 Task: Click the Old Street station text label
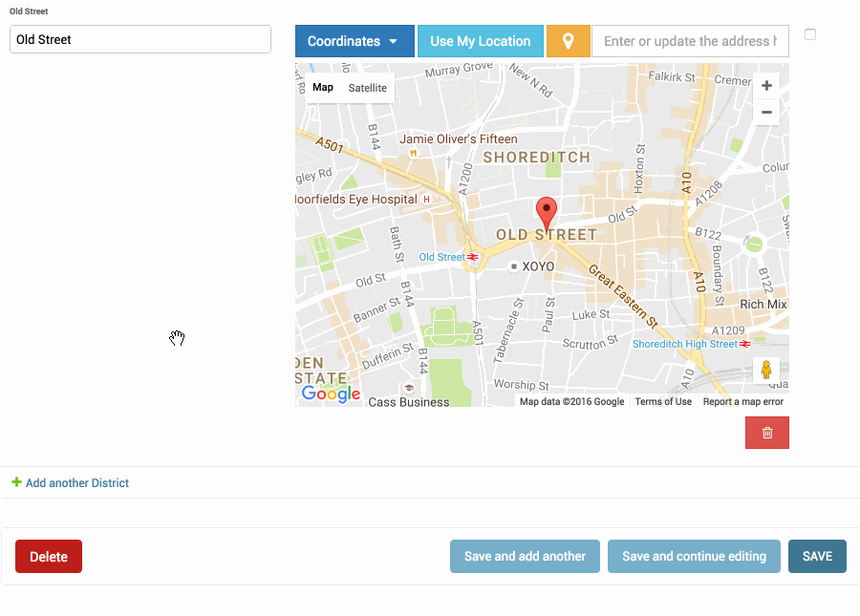[x=441, y=257]
